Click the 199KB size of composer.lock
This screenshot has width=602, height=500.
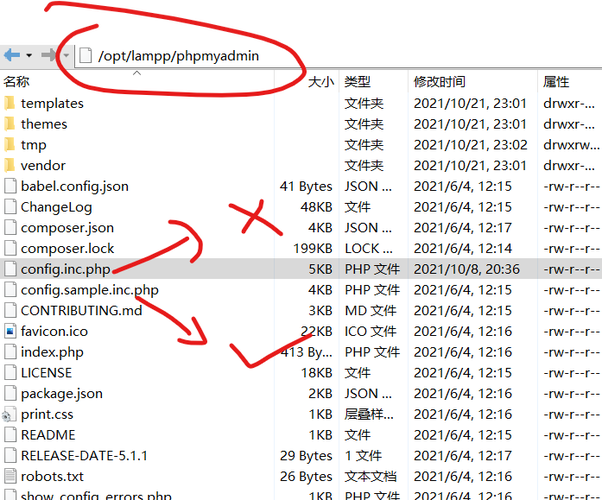click(313, 248)
